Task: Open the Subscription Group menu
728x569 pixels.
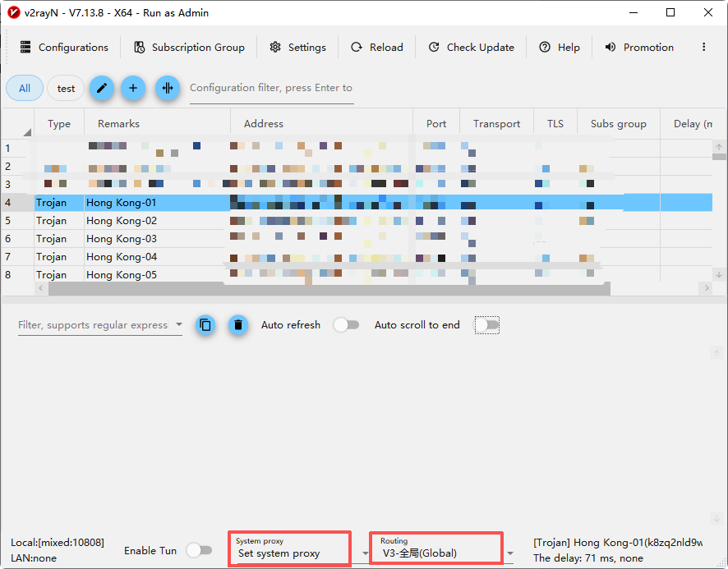Action: pyautogui.click(x=189, y=48)
